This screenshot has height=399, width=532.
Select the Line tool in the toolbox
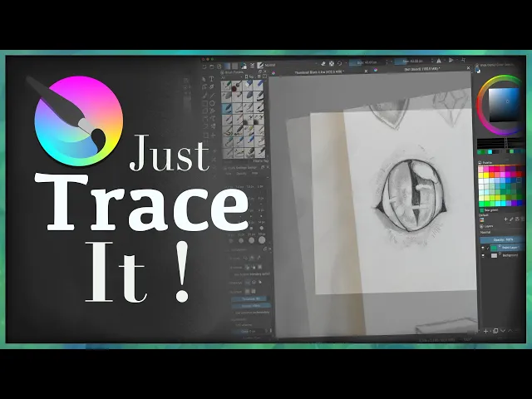213,96
